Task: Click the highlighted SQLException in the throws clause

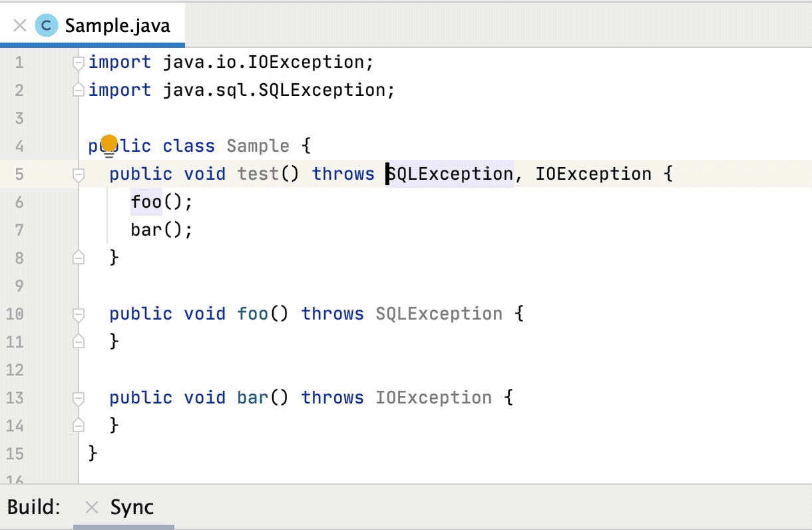Action: pyautogui.click(x=449, y=173)
